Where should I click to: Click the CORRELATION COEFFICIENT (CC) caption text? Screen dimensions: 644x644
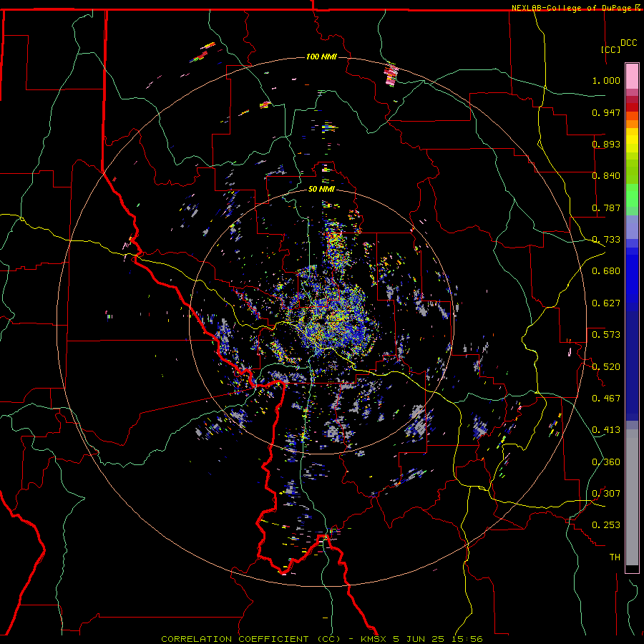pos(251,639)
